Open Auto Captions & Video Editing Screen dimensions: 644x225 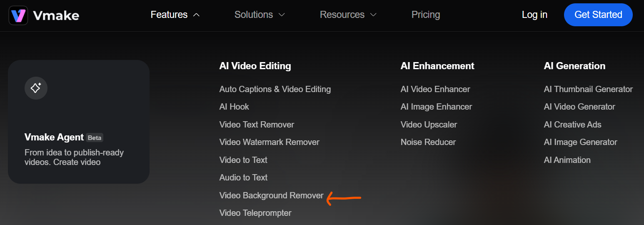tap(275, 89)
